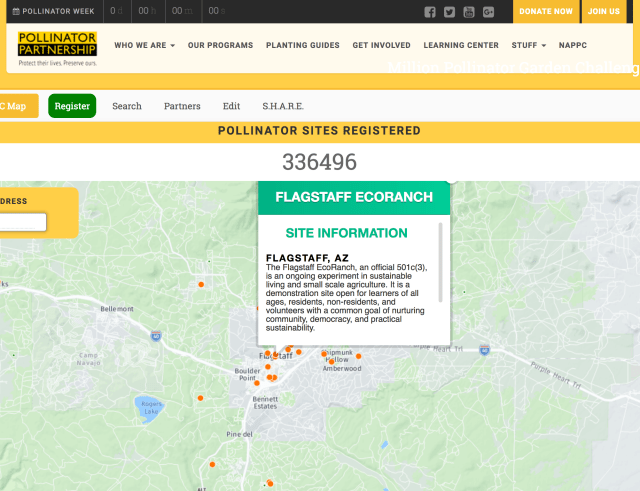Open the Facebook social icon
The height and width of the screenshot is (491, 640).
click(x=430, y=12)
